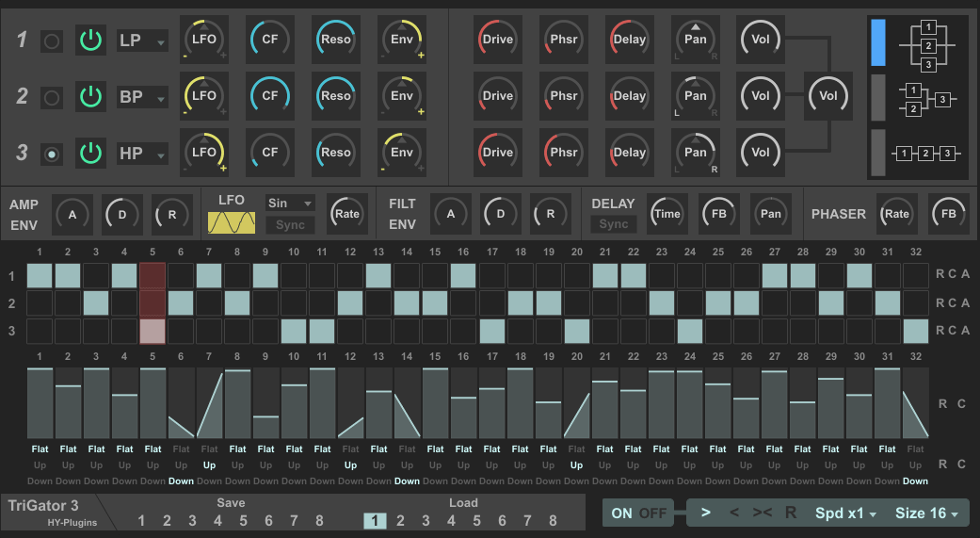Load preset slot 1
This screenshot has width=980, height=538.
point(374,521)
